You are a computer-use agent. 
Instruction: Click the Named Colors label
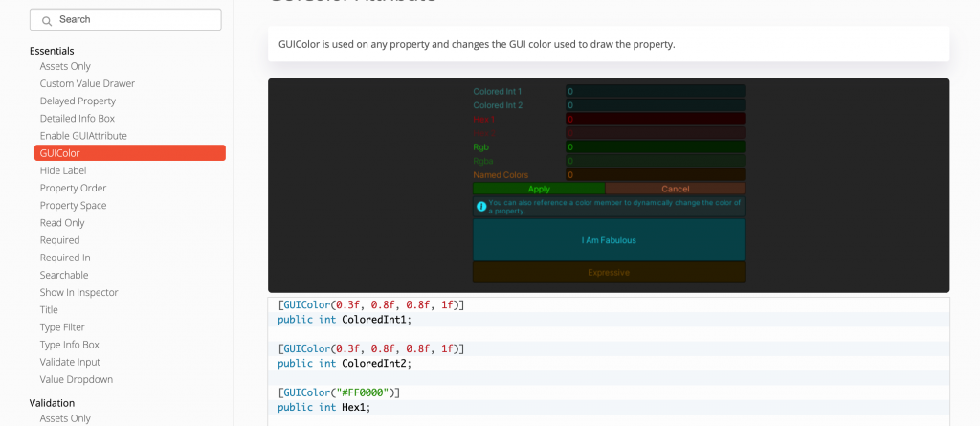tap(501, 175)
